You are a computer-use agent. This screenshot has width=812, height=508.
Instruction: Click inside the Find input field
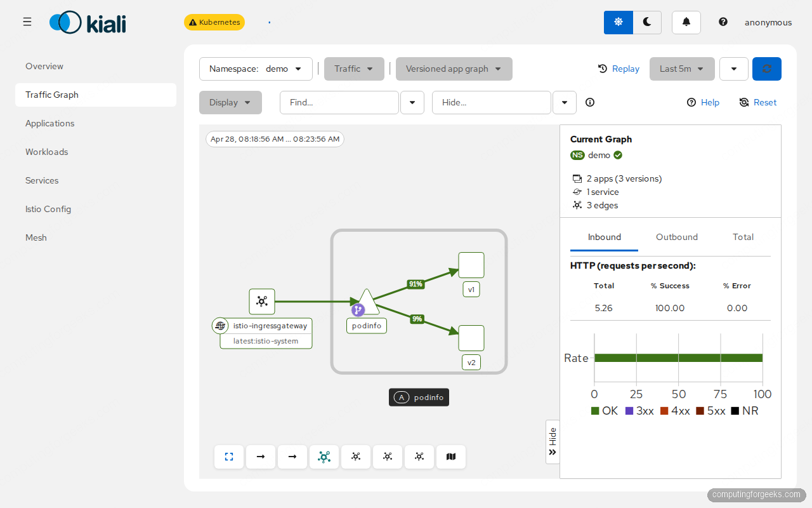coord(339,102)
